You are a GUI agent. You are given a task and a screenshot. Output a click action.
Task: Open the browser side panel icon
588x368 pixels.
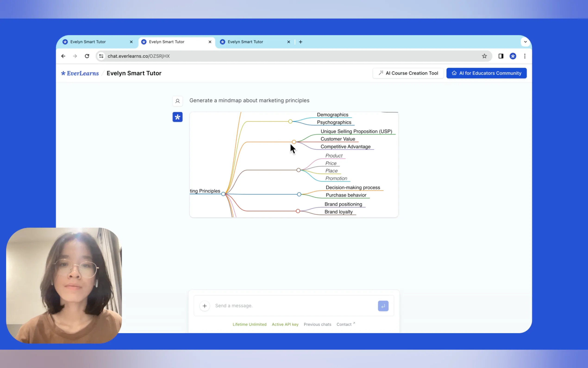click(x=501, y=56)
